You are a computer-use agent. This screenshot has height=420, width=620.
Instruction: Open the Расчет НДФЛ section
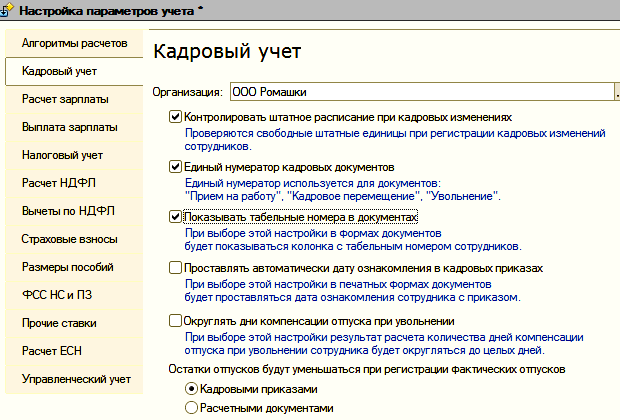pos(74,183)
